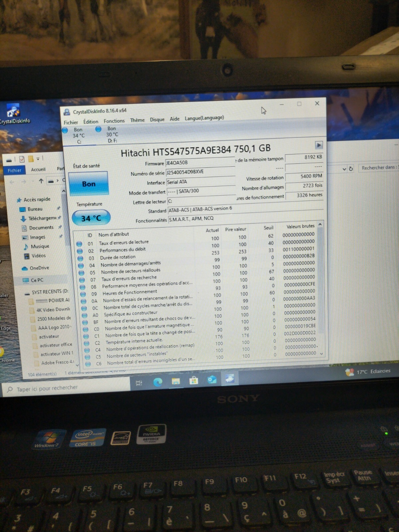Viewport: 399px width, 532px height.
Task: Open the Aide menu
Action: (175, 119)
